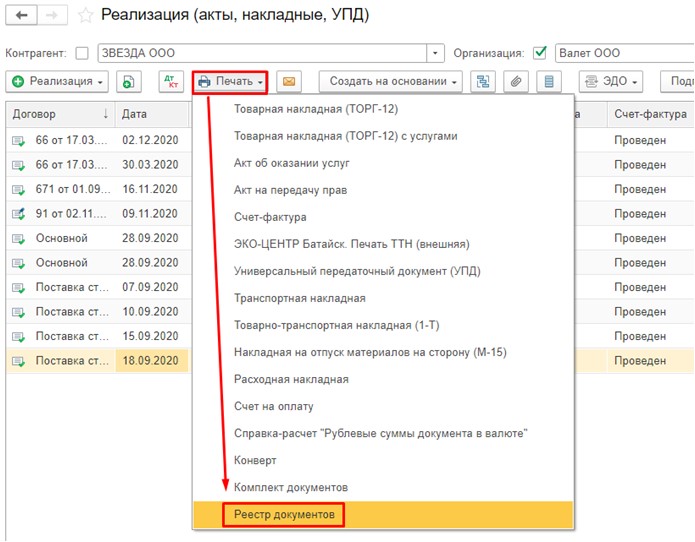The width and height of the screenshot is (695, 542).
Task: Send by email envelope icon
Action: pyautogui.click(x=289, y=82)
